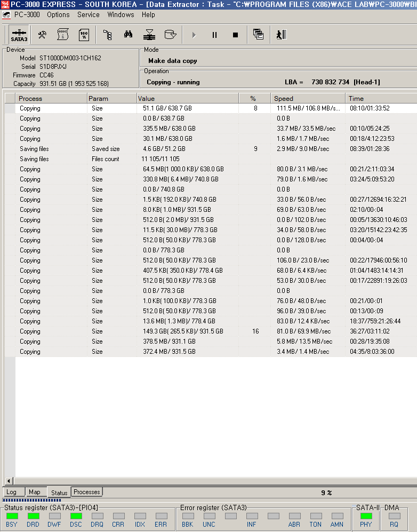Click the DRQ status indicator

coord(97,515)
